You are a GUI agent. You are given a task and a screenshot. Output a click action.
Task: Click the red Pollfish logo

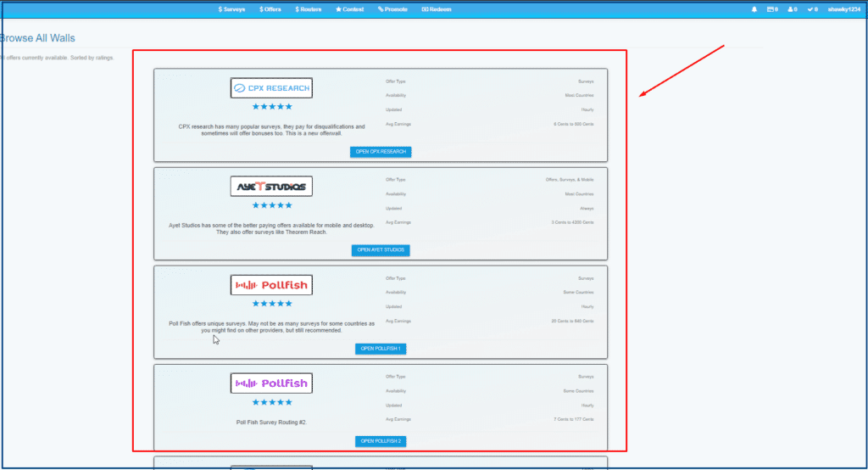(x=271, y=285)
